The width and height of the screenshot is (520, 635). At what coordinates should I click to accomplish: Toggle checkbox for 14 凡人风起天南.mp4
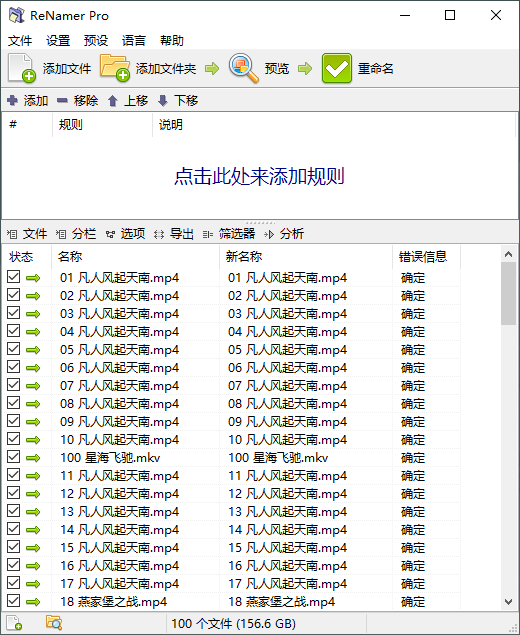click(x=13, y=529)
